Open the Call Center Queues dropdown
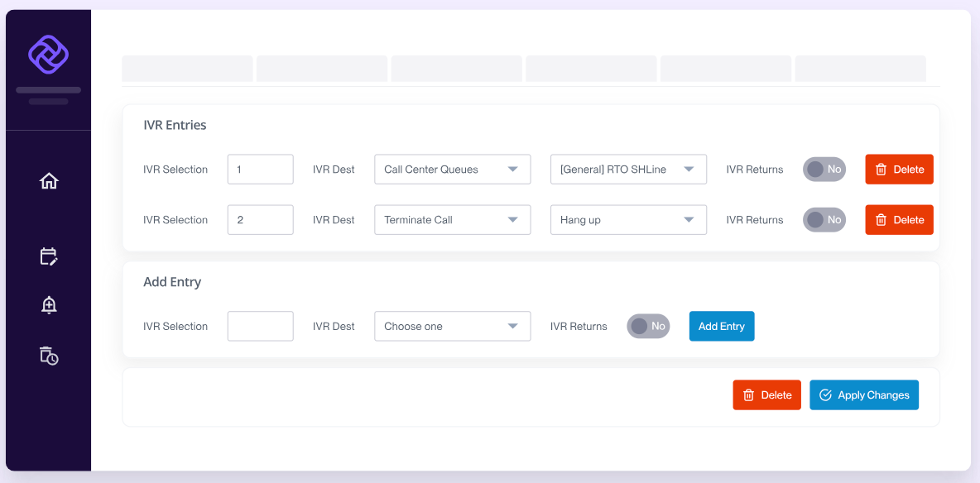This screenshot has width=980, height=483. (452, 169)
